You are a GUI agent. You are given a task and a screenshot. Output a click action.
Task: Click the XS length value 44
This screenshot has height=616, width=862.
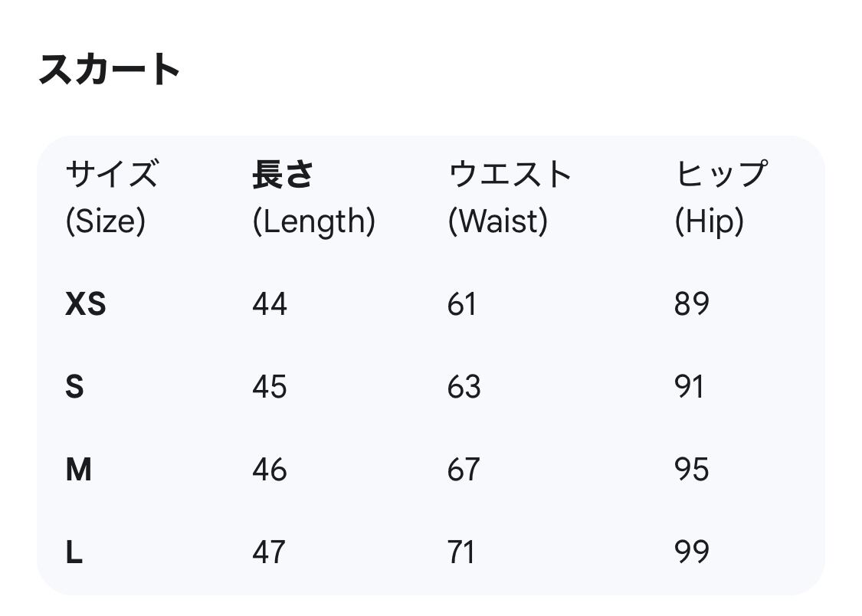pos(270,305)
